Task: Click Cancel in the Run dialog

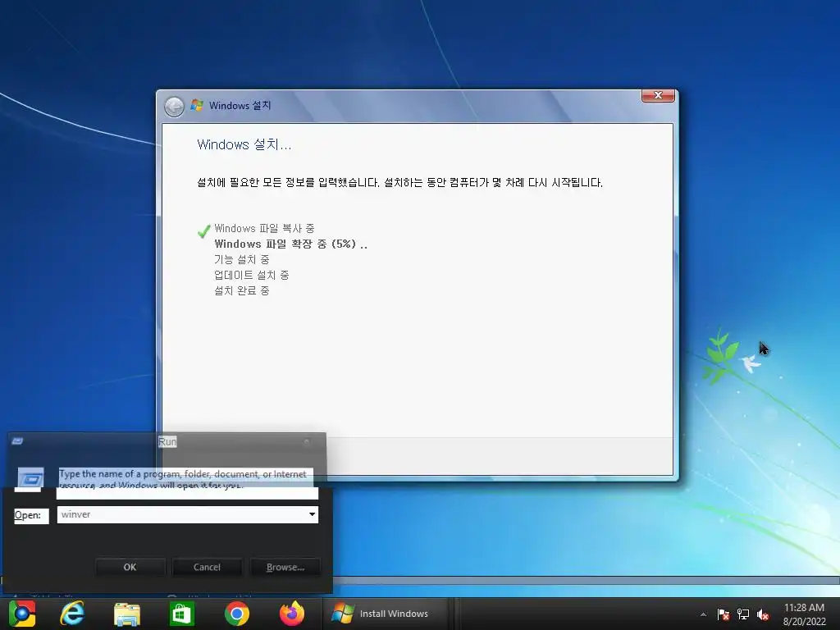Action: coord(207,567)
